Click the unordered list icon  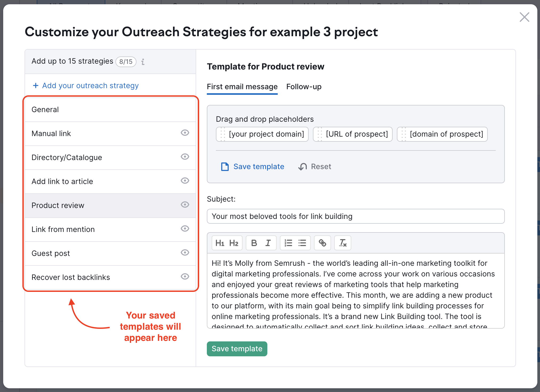(303, 243)
